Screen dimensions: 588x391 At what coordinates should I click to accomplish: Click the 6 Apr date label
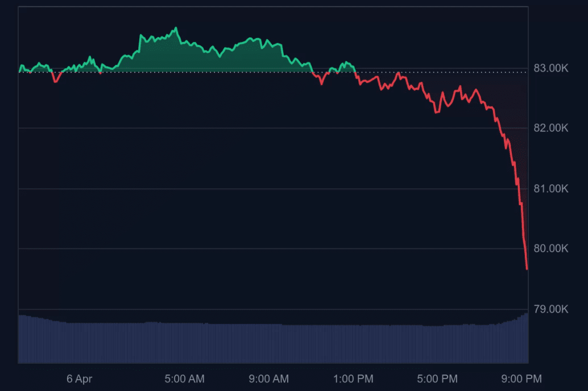point(79,378)
